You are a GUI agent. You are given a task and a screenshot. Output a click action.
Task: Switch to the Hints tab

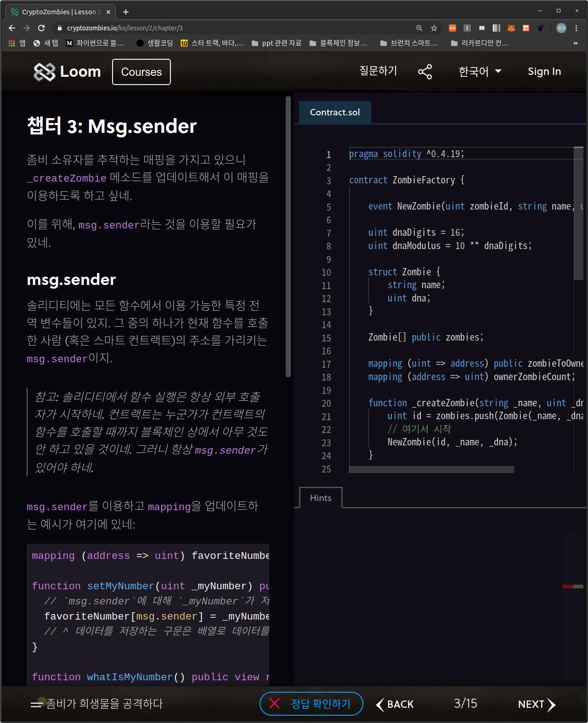pyautogui.click(x=321, y=498)
